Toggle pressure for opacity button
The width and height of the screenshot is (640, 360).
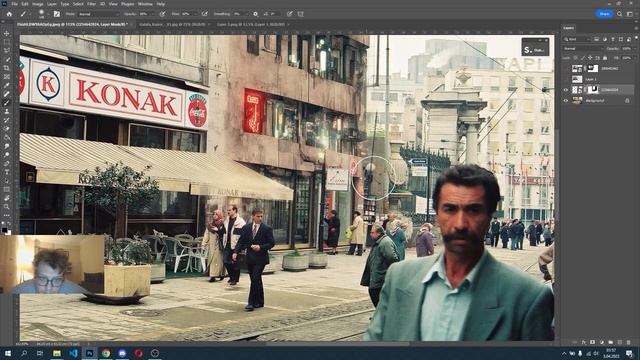[162, 14]
